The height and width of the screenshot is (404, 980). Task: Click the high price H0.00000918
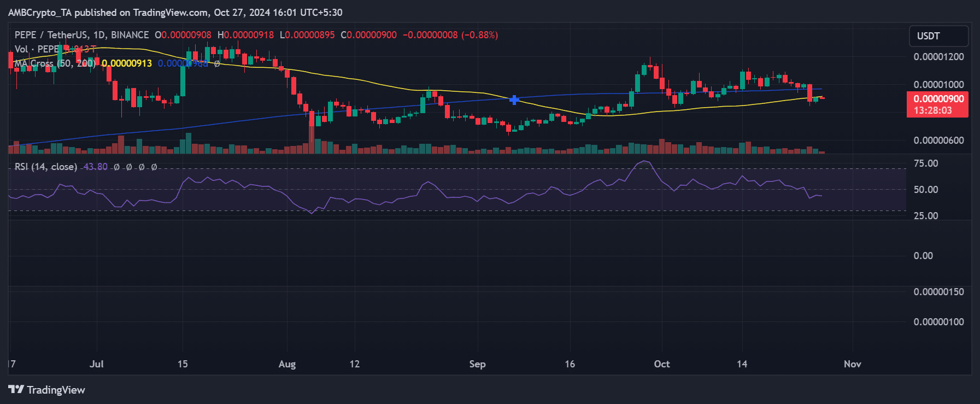246,35
